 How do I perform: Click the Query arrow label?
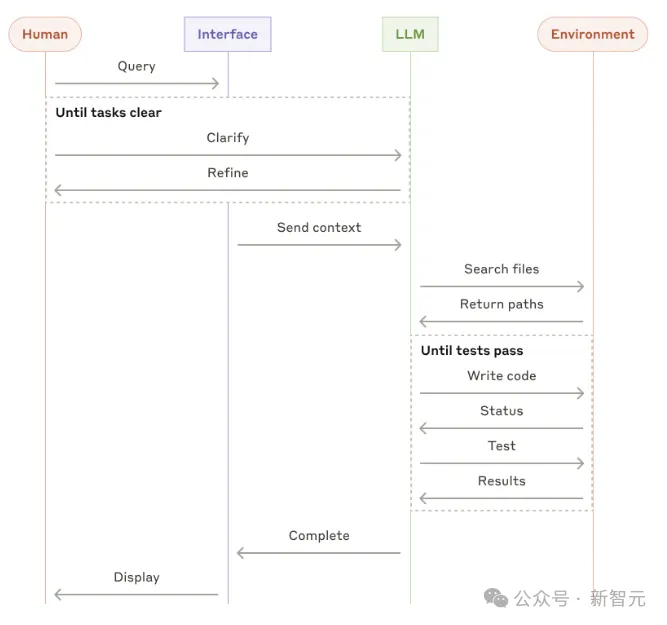click(x=137, y=66)
